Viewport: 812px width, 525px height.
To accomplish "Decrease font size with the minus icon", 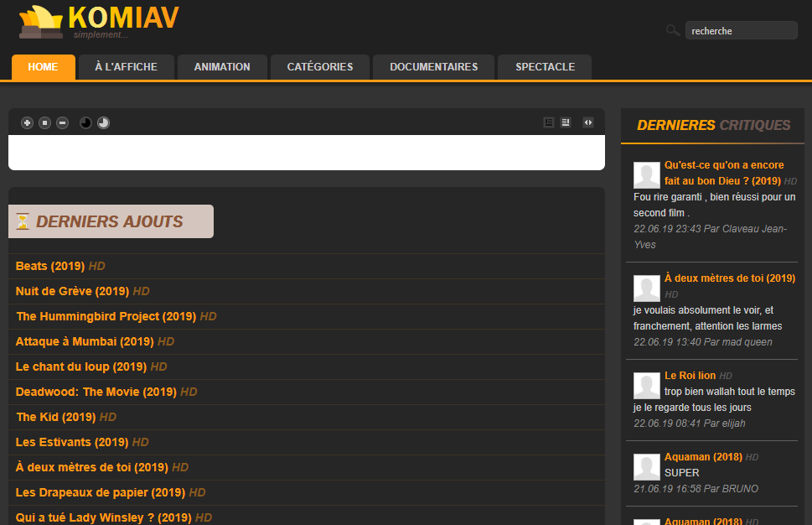I will coord(62,122).
